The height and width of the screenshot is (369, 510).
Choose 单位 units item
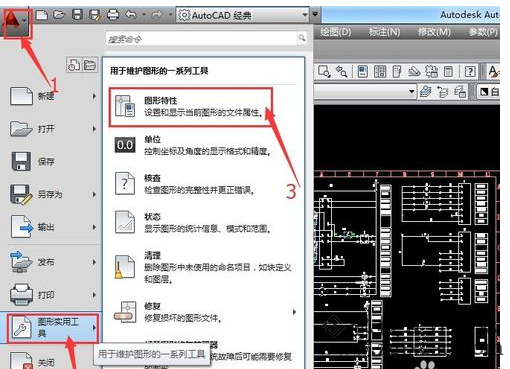203,145
